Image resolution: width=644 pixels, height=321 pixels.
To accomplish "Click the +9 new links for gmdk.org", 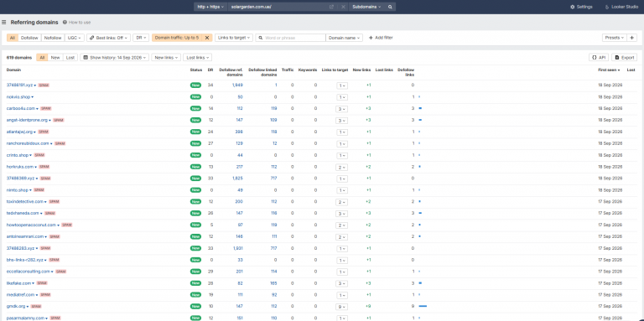I will [368, 306].
